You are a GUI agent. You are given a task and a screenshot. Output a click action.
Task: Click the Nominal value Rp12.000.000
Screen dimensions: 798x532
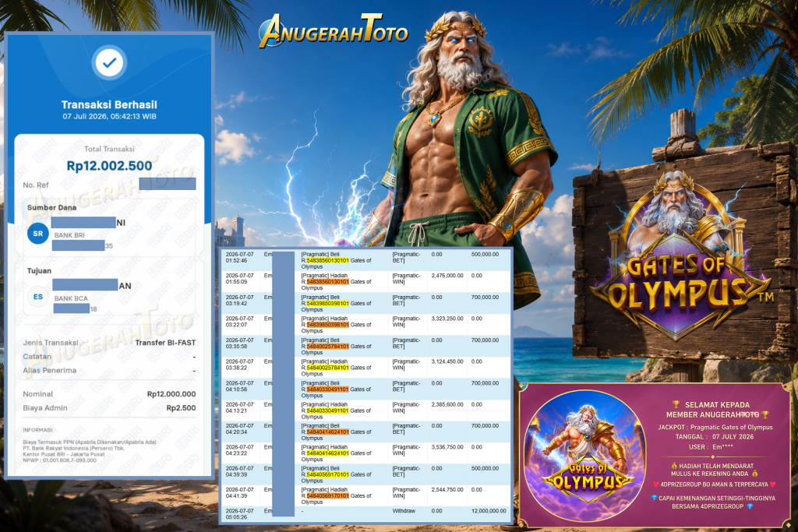click(171, 394)
